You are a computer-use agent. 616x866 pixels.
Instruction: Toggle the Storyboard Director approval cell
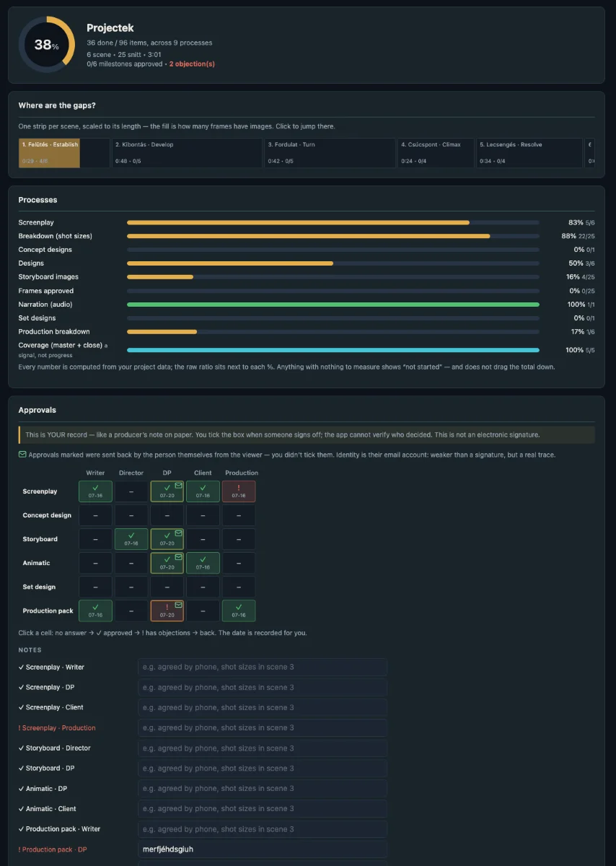[131, 539]
